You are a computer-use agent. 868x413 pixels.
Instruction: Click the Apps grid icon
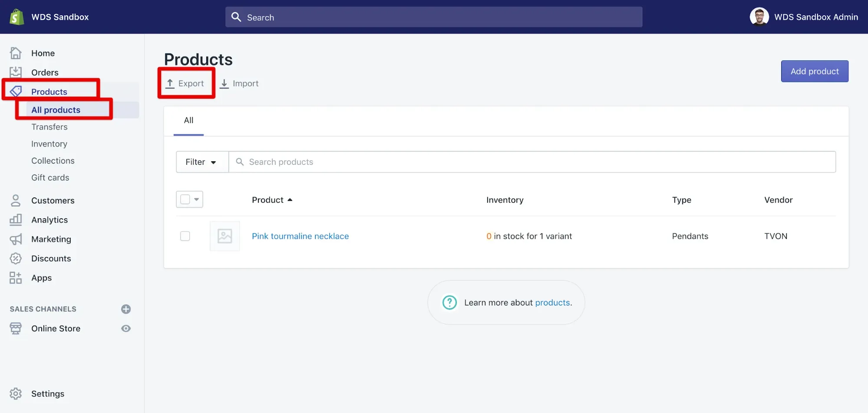tap(16, 278)
